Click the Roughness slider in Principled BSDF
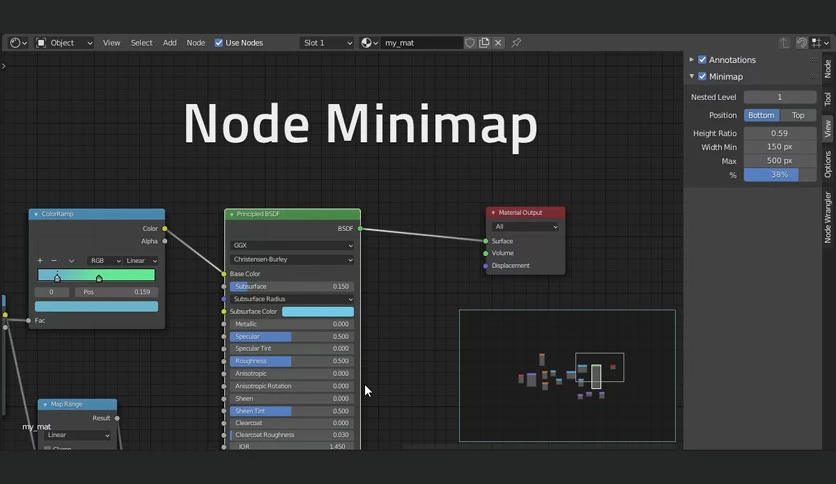Viewport: 836px width, 484px height. coord(292,361)
